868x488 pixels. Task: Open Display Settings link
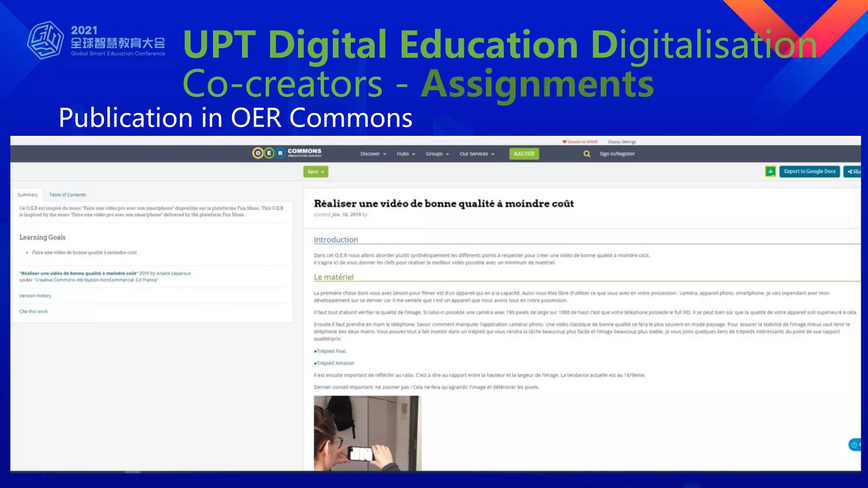[x=622, y=142]
